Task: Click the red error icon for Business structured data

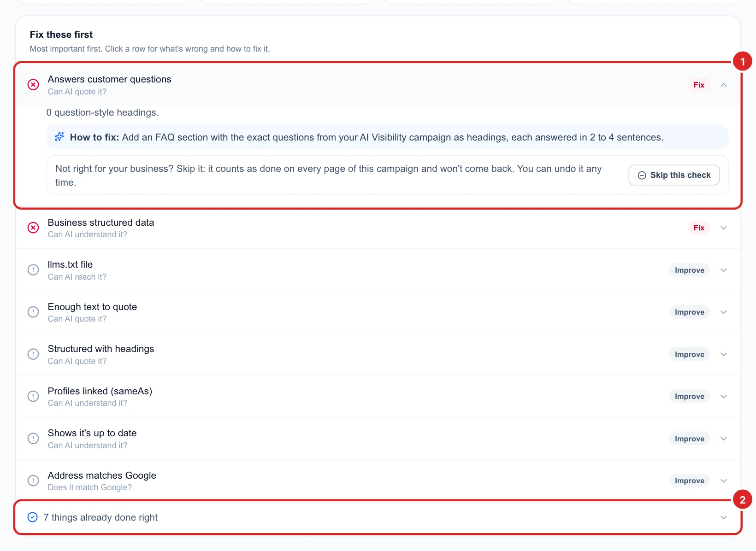Action: tap(33, 228)
